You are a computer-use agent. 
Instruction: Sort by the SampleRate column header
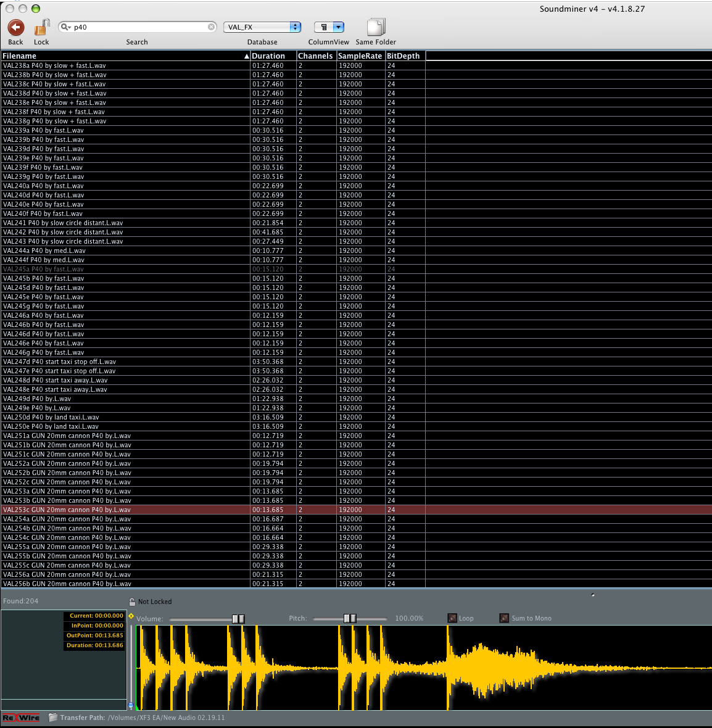[x=361, y=56]
